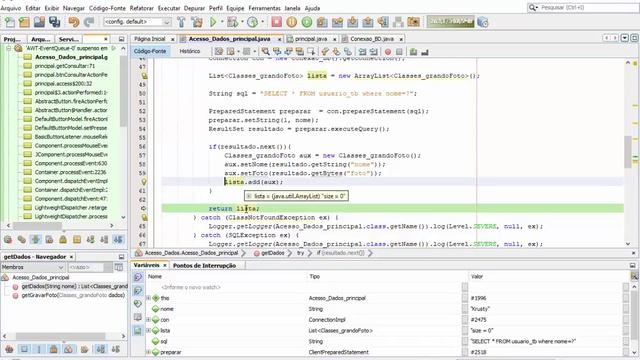
Task: Select getGravarFoto method in Navegador
Action: [x=73, y=295]
